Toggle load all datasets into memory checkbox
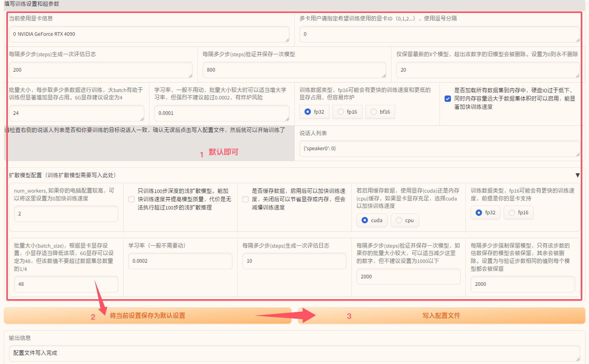Screen dimensions: 589x364 [448, 99]
